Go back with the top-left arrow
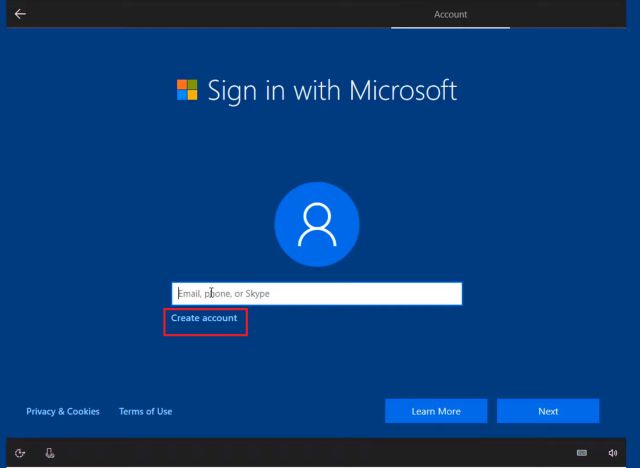The height and width of the screenshot is (468, 640). pos(20,14)
